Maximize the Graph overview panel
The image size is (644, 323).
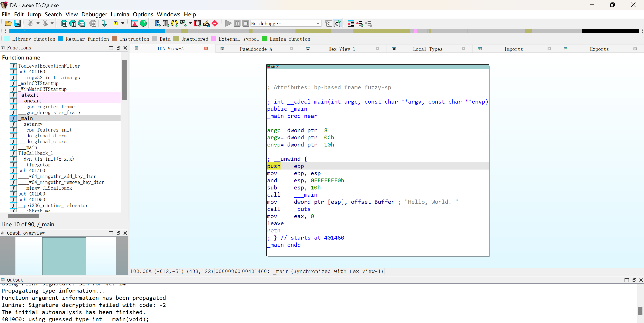click(111, 233)
